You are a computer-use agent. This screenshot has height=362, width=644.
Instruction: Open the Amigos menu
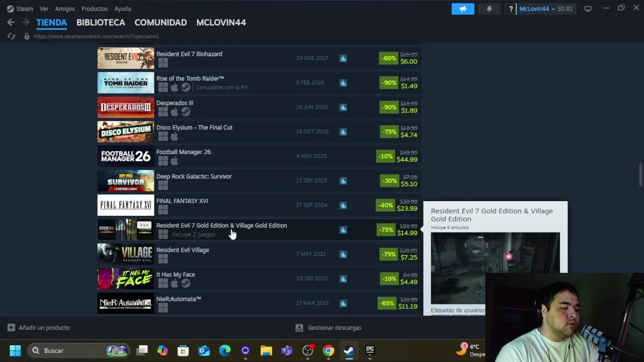[65, 9]
